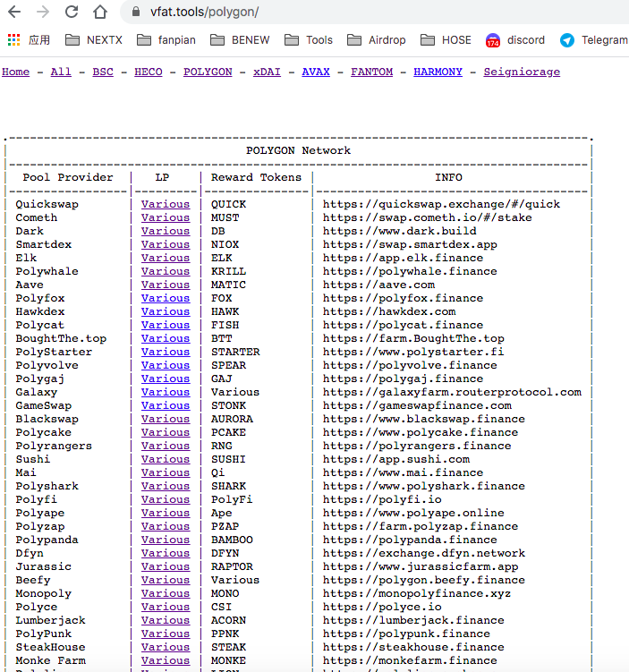Open Various LP link for Polygaj
The width and height of the screenshot is (629, 672).
pos(166,379)
